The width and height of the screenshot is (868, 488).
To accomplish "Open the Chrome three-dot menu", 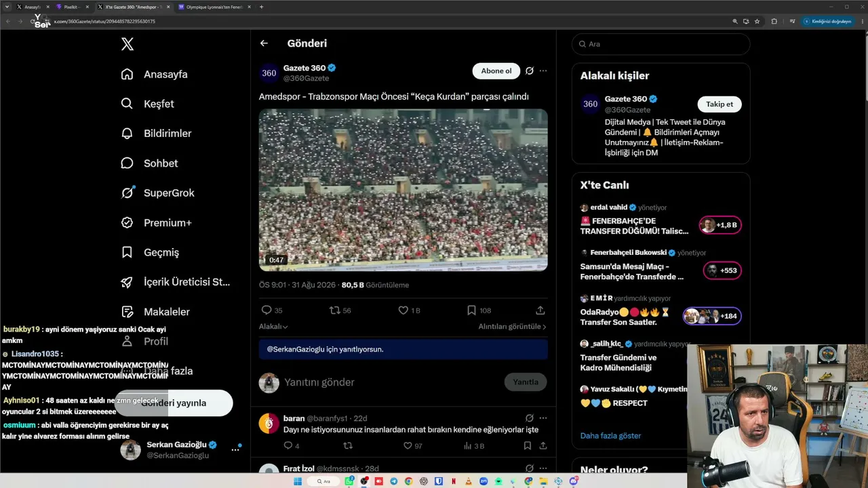I will coord(861,22).
